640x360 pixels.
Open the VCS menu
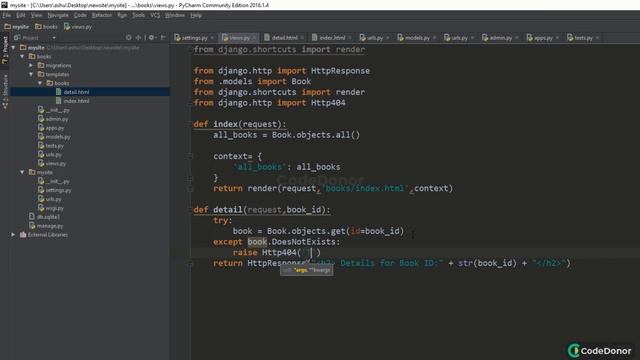(x=155, y=15)
